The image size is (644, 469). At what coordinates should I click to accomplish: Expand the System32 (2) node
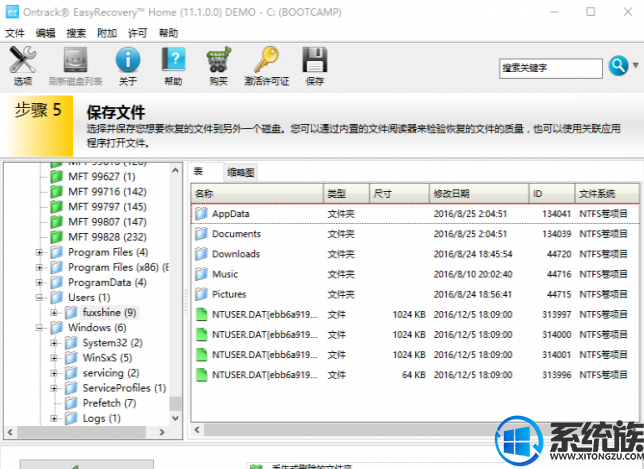(54, 343)
